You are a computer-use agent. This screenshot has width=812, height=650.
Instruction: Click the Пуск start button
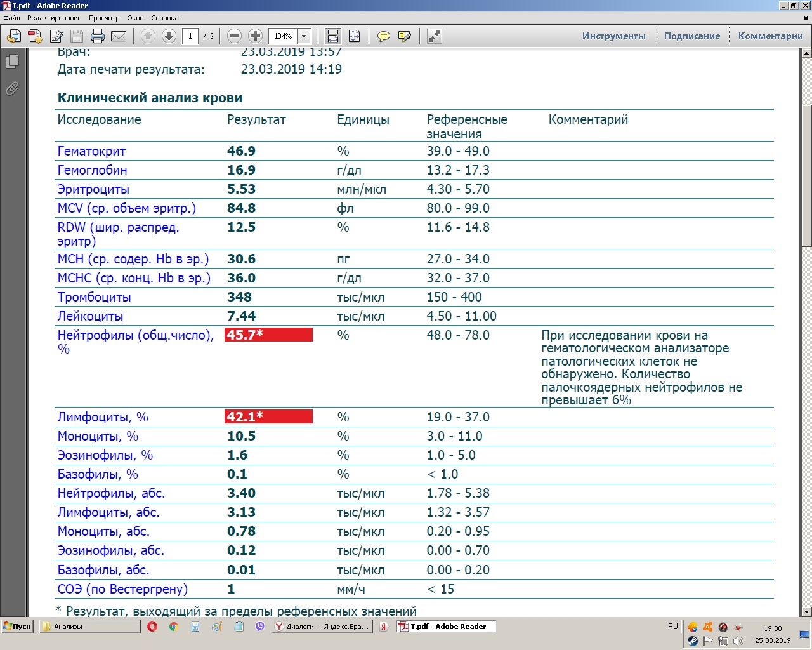[17, 627]
